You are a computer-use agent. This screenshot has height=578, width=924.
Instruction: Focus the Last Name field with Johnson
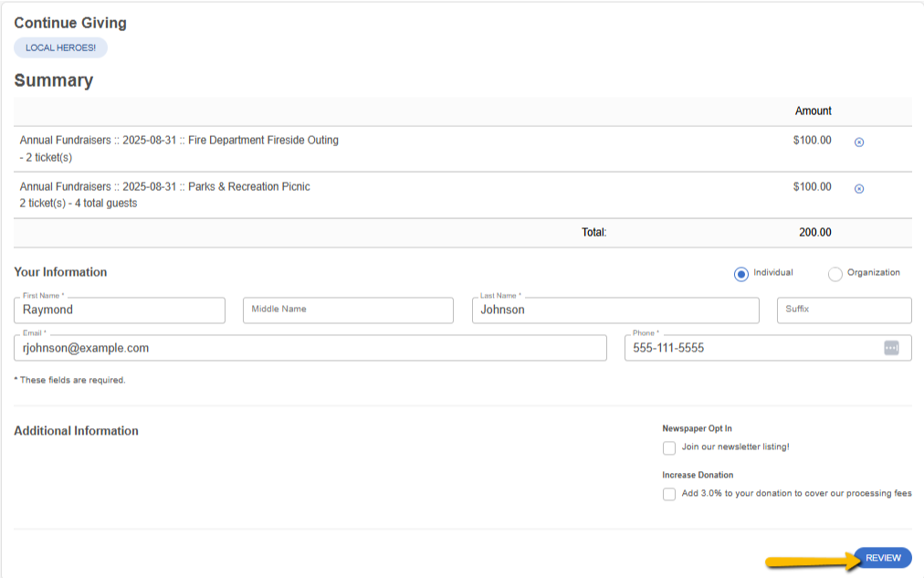coord(615,310)
